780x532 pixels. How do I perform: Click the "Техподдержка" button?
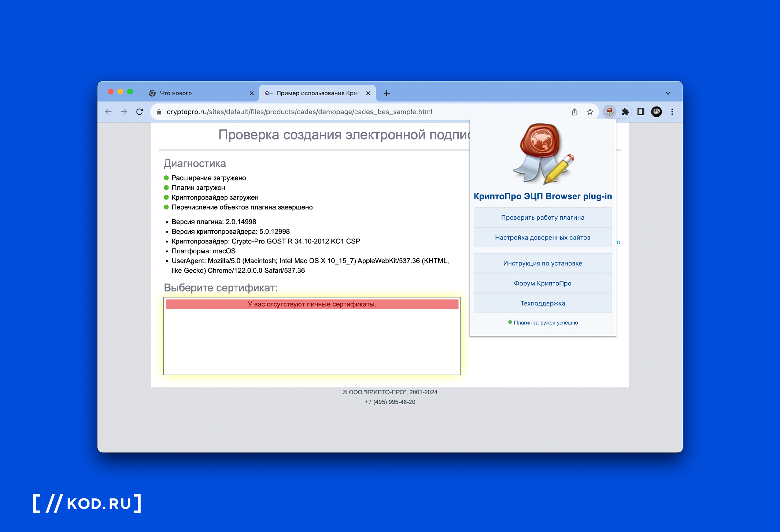tap(542, 303)
